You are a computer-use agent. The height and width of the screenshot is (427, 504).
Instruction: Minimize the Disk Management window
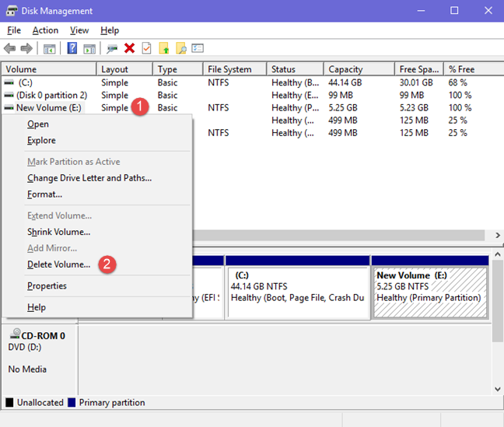(421, 11)
